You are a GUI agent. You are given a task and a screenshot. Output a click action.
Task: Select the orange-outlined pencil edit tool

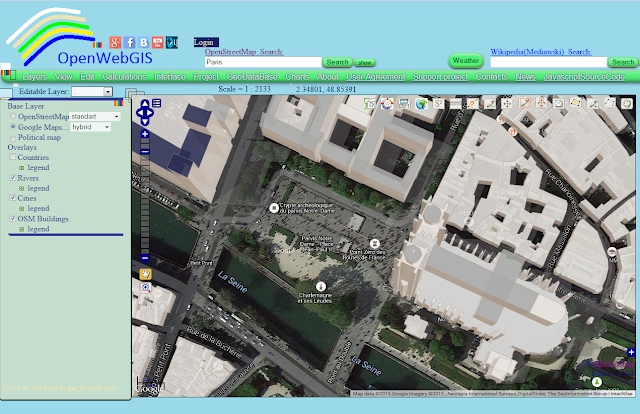pos(524,103)
